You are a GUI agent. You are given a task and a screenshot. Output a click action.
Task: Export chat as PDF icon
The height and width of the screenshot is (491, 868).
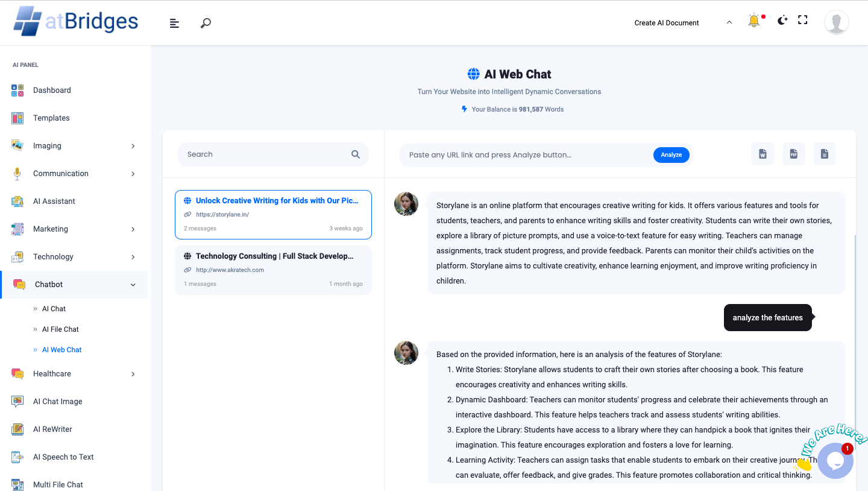[x=793, y=154]
